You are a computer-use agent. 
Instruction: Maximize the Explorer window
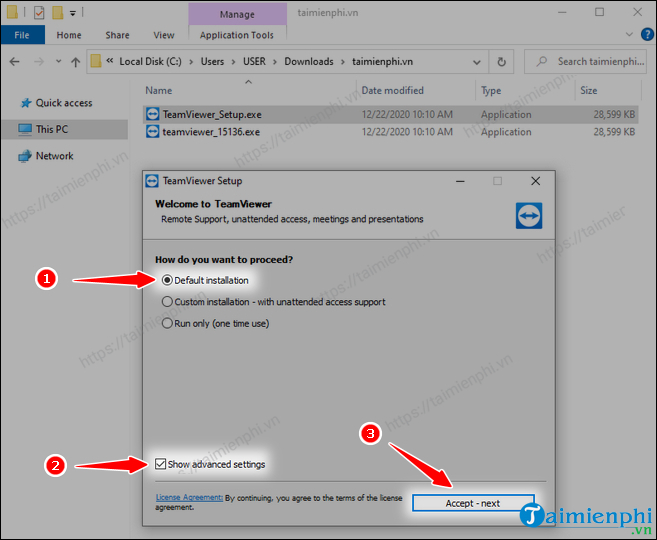[600, 12]
